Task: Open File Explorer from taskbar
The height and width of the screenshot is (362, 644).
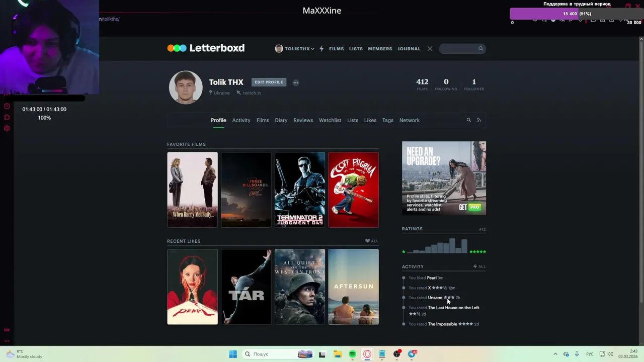Action: point(338,354)
